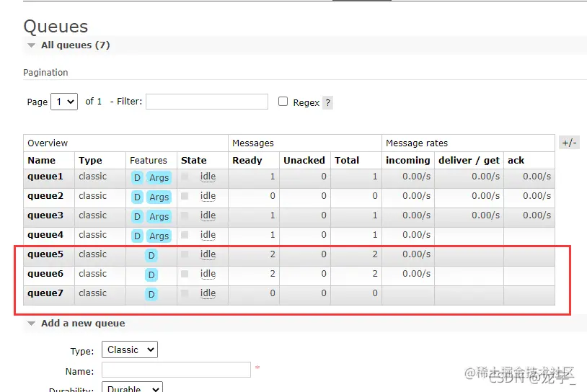Screen dimensions: 587x392
Task: Sort table by Ready column
Action: pos(247,160)
